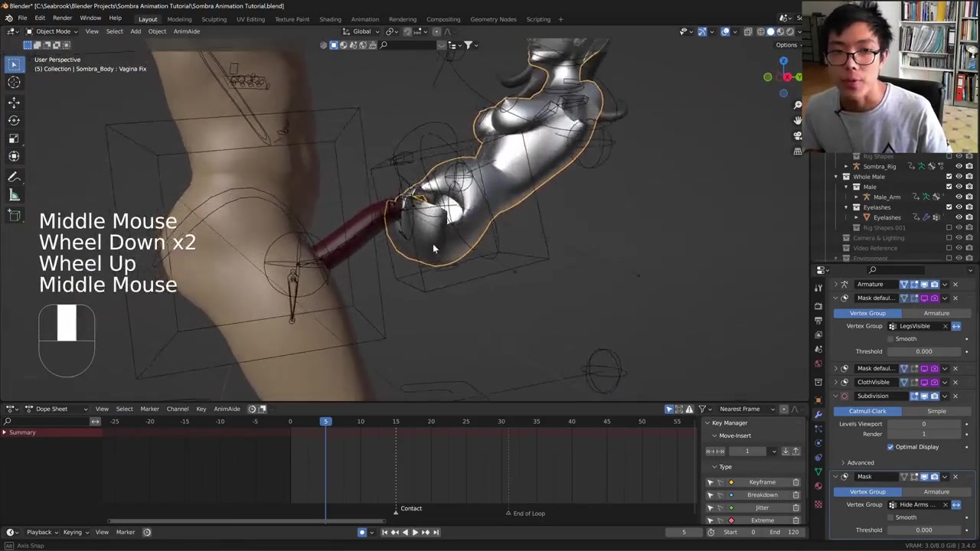Activate the Cursor tool
980x551 pixels.
[x=14, y=83]
